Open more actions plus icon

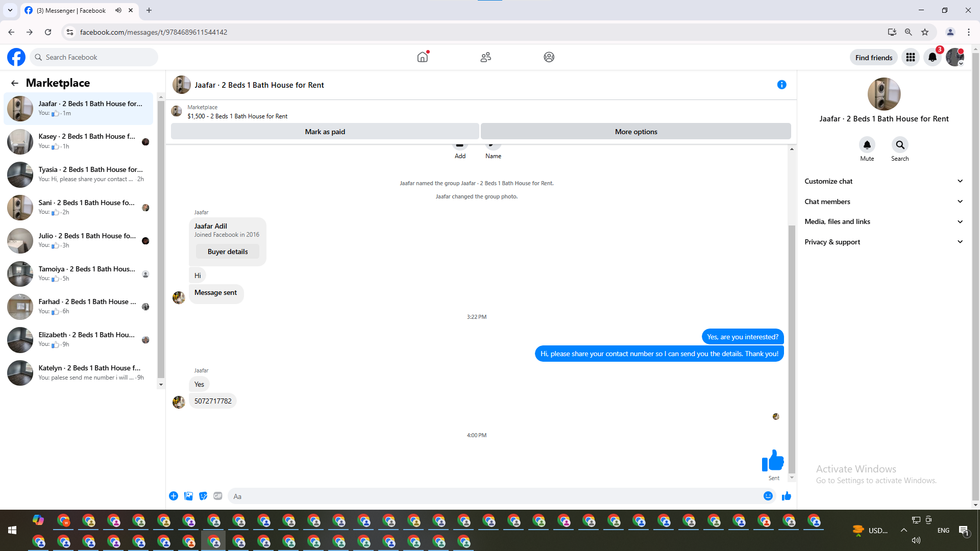tap(174, 496)
